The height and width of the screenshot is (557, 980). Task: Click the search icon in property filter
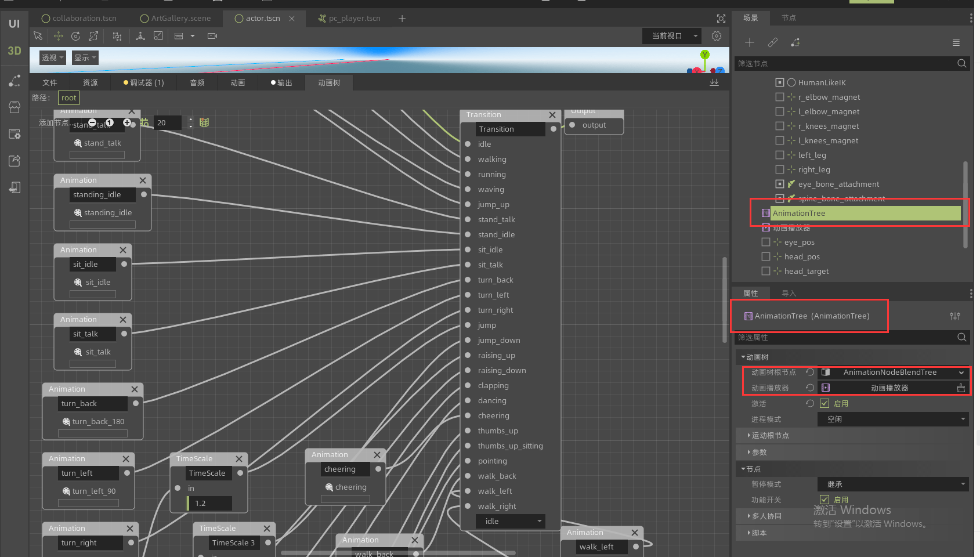(x=961, y=337)
